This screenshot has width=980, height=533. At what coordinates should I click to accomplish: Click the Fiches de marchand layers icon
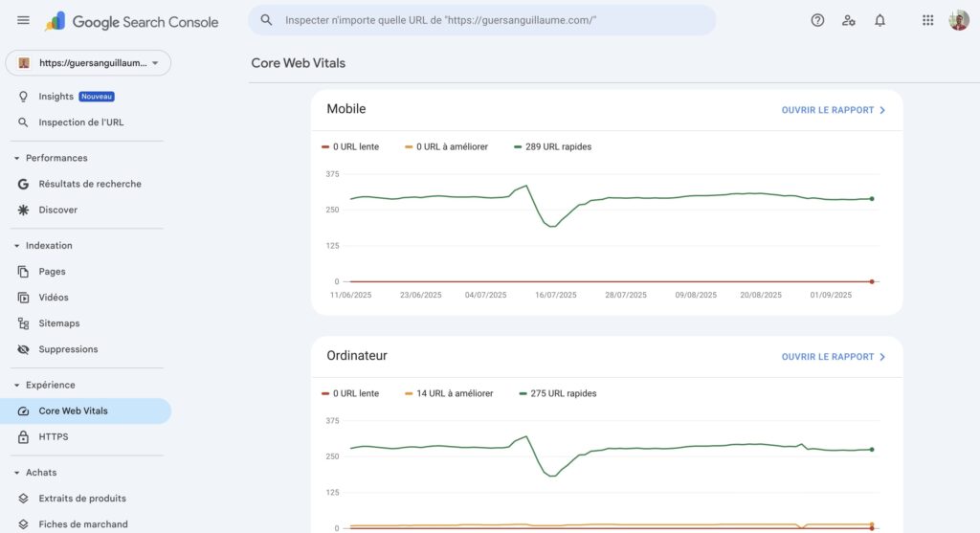click(x=23, y=524)
